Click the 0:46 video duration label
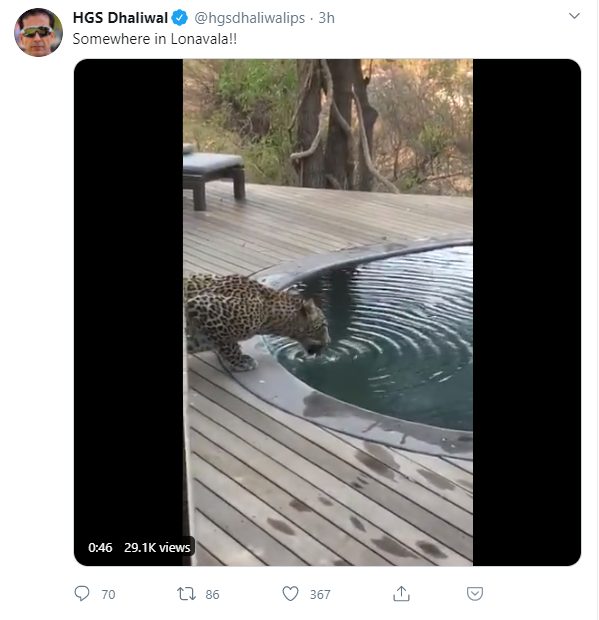 100,548
